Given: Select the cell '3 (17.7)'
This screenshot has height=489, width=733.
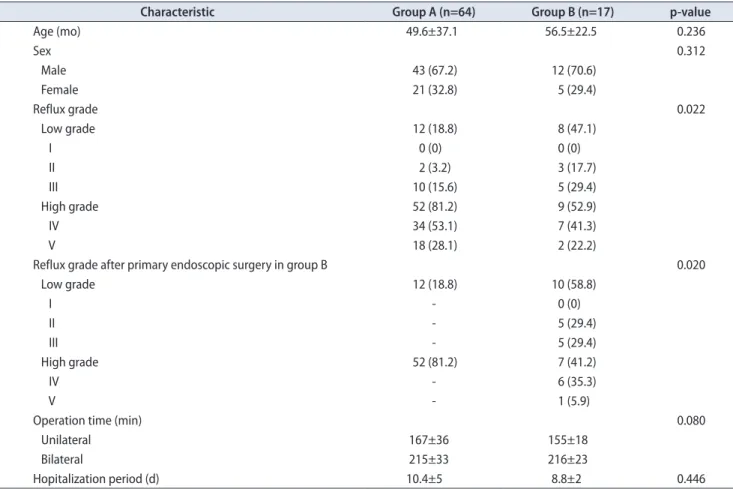Looking at the screenshot, I should [576, 168].
